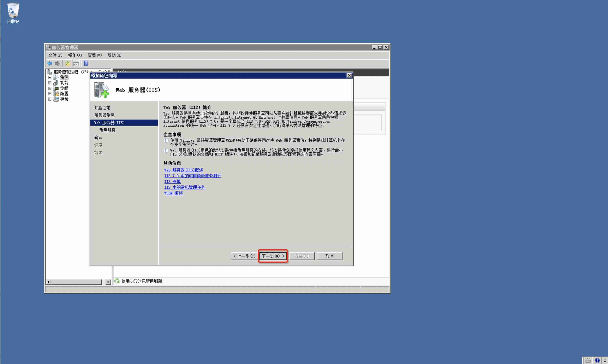Select the 配置 node icon in the tree
The image size is (608, 364).
click(56, 94)
